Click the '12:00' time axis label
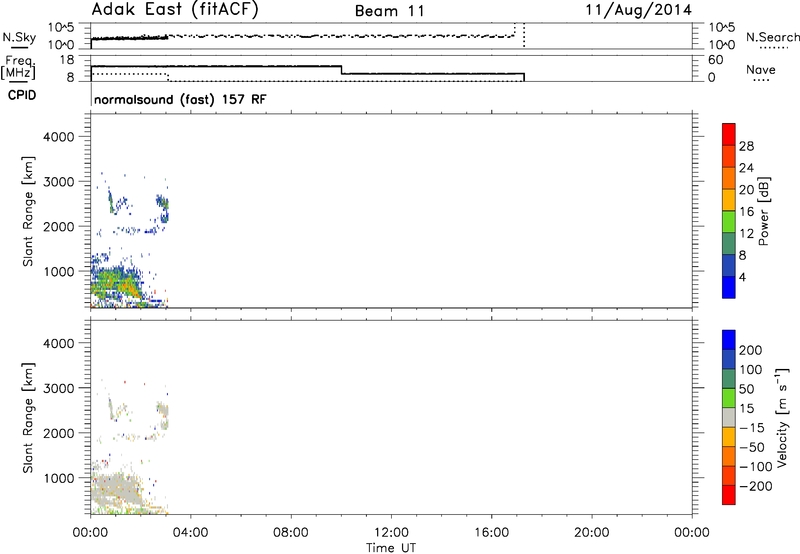The height and width of the screenshot is (554, 800). [x=391, y=533]
